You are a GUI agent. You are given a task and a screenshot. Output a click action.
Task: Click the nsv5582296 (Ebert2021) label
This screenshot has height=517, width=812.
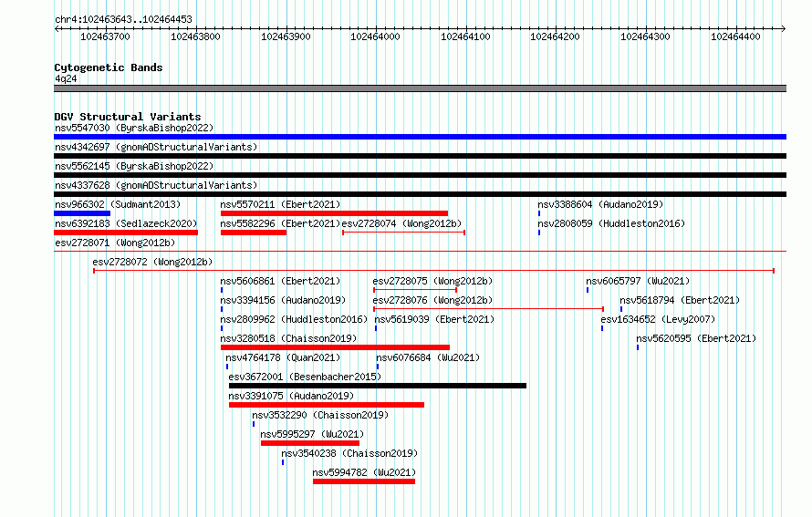[280, 223]
